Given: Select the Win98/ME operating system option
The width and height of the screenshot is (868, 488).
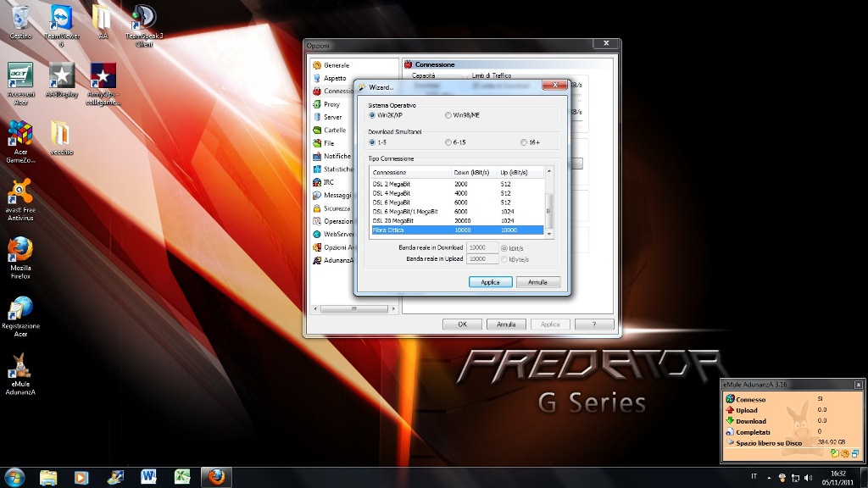Looking at the screenshot, I should coord(448,115).
